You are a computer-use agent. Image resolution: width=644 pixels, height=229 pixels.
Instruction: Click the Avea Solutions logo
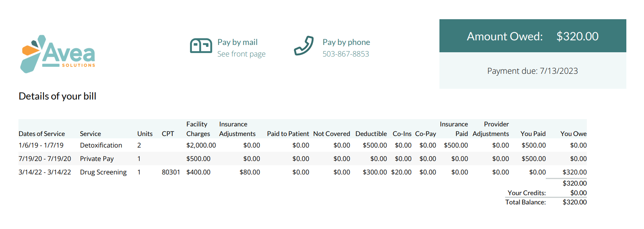click(x=58, y=54)
